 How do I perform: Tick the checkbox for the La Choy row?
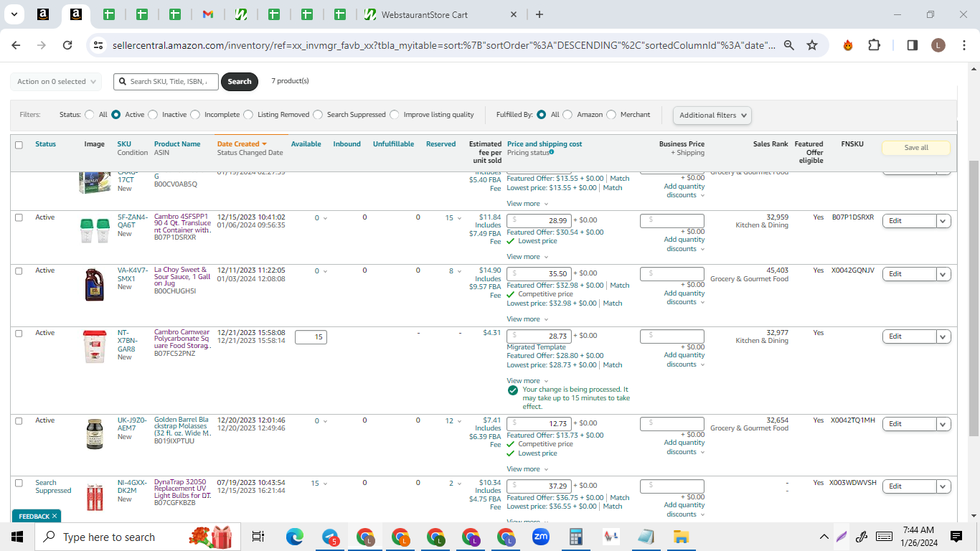coord(19,271)
